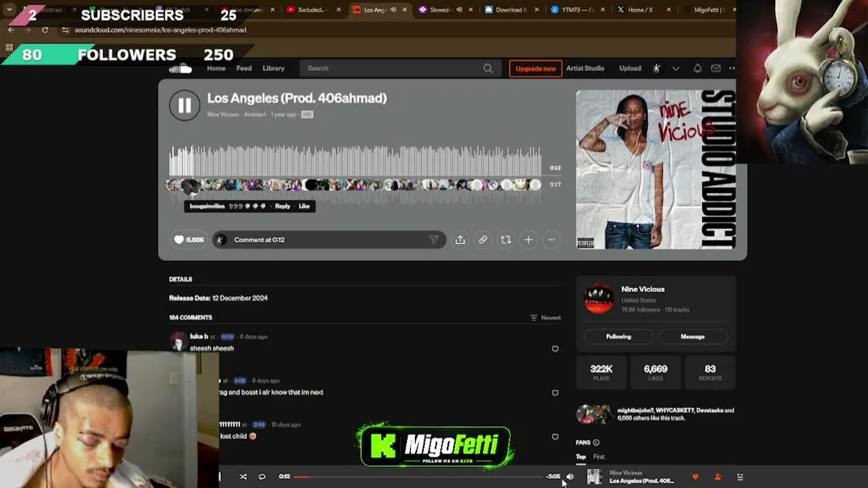Image resolution: width=868 pixels, height=488 pixels.
Task: Open the notifications bell
Action: click(x=697, y=68)
